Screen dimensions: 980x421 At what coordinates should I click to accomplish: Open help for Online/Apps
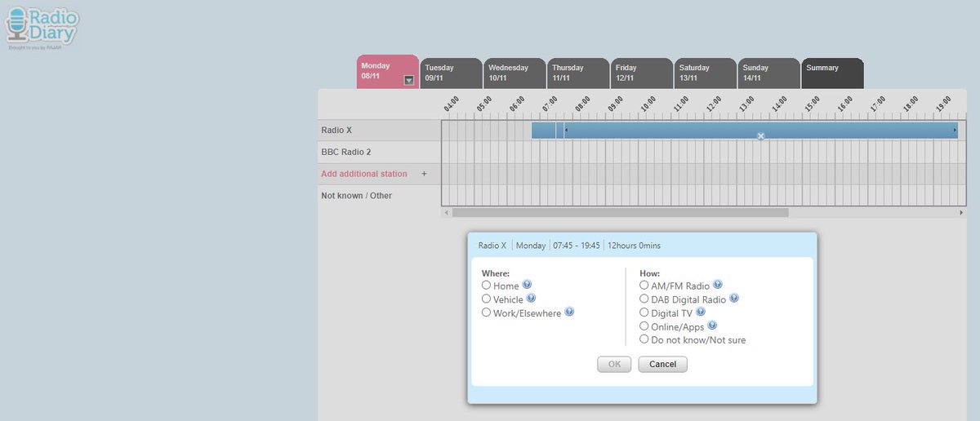pos(711,326)
